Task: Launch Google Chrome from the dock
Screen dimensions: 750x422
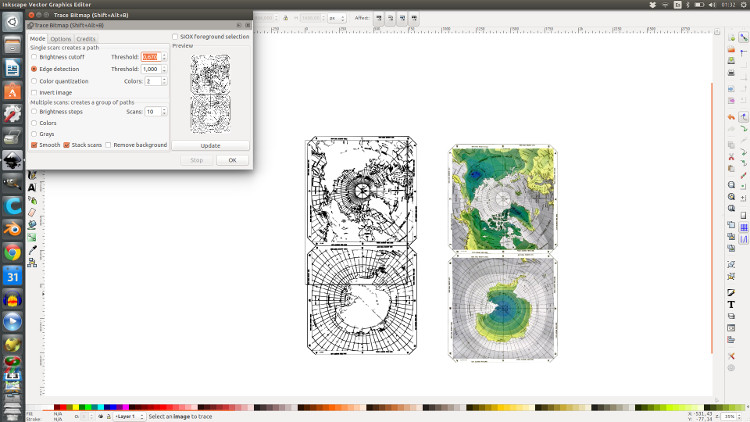Action: pos(12,253)
